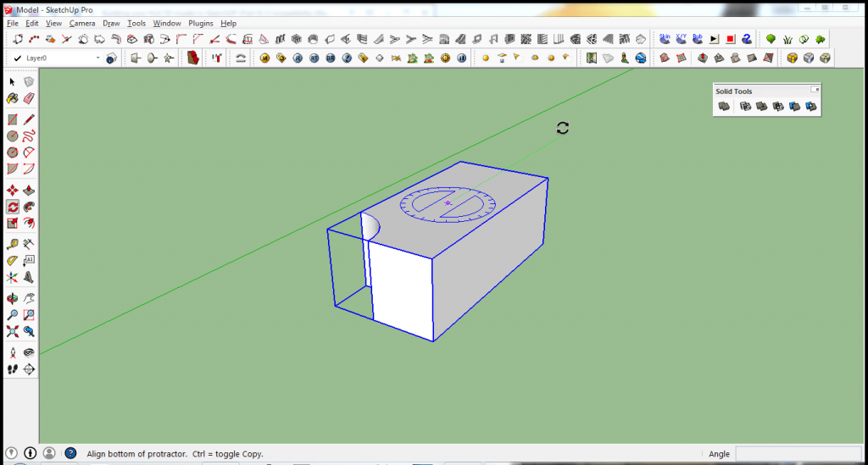Click the blue pause circle toolbar icon
The height and width of the screenshot is (465, 868).
(x=462, y=58)
